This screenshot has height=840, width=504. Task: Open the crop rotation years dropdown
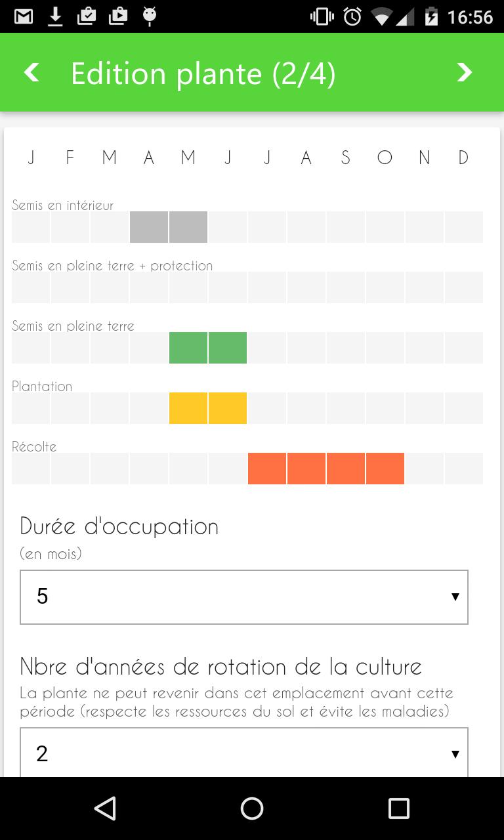tap(243, 753)
